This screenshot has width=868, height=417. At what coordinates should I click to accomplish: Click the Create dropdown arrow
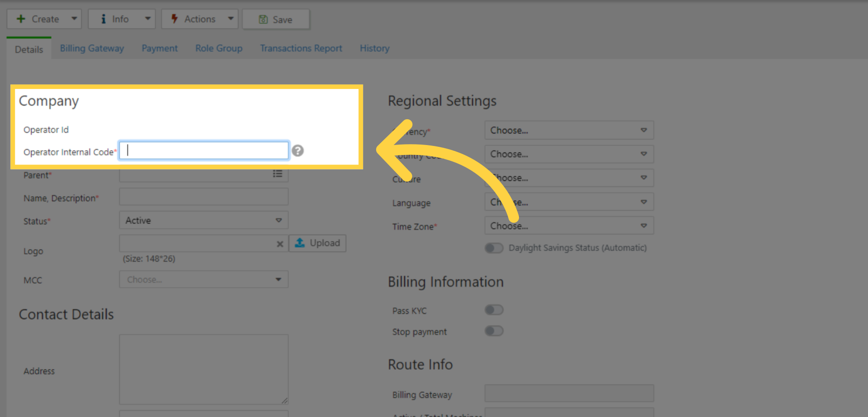pos(74,19)
